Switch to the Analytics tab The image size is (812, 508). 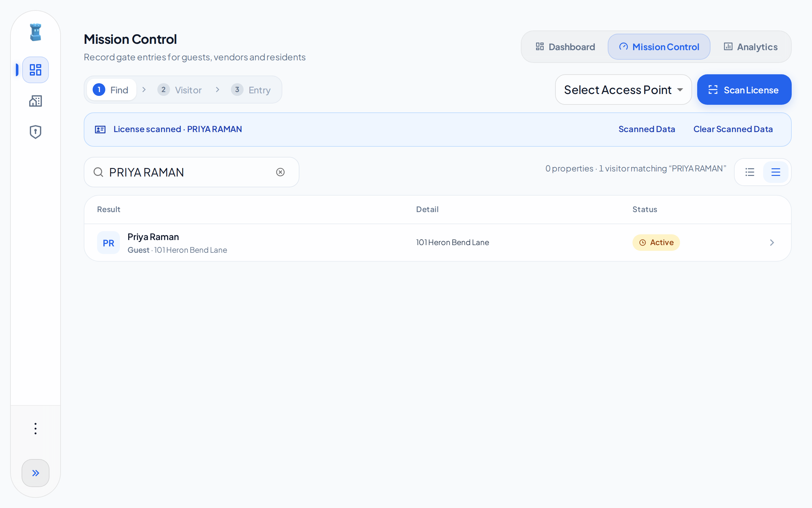750,47
